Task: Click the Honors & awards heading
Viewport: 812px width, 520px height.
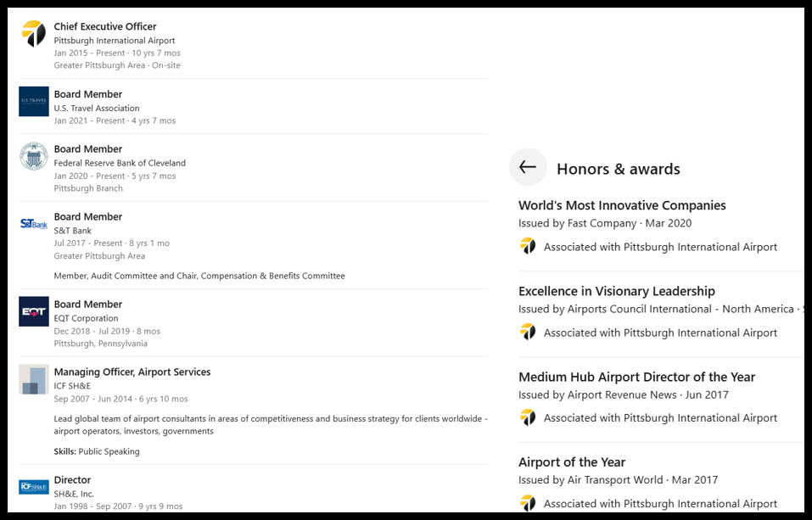Action: pyautogui.click(x=619, y=169)
